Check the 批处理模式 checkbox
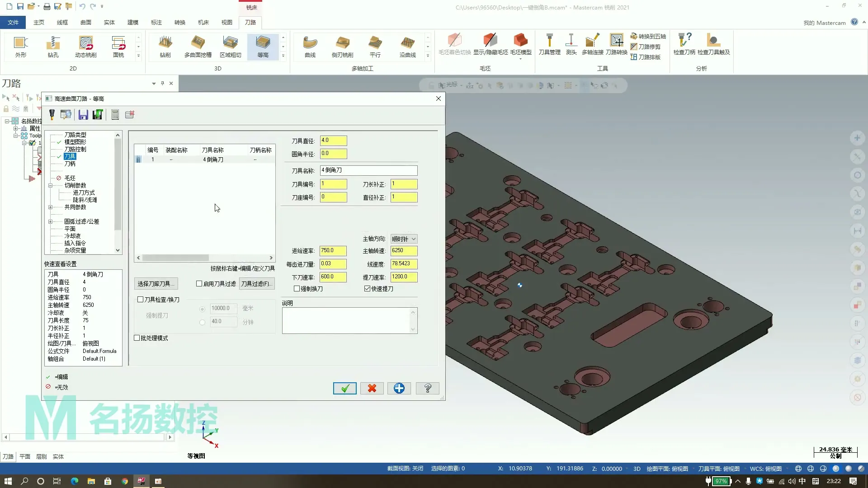 [x=137, y=338]
